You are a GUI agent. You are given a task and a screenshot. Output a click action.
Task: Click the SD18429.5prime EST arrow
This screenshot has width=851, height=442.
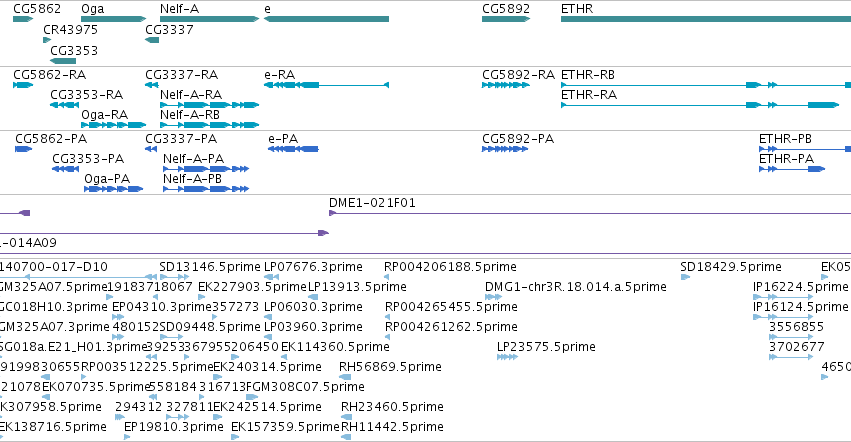(685, 277)
